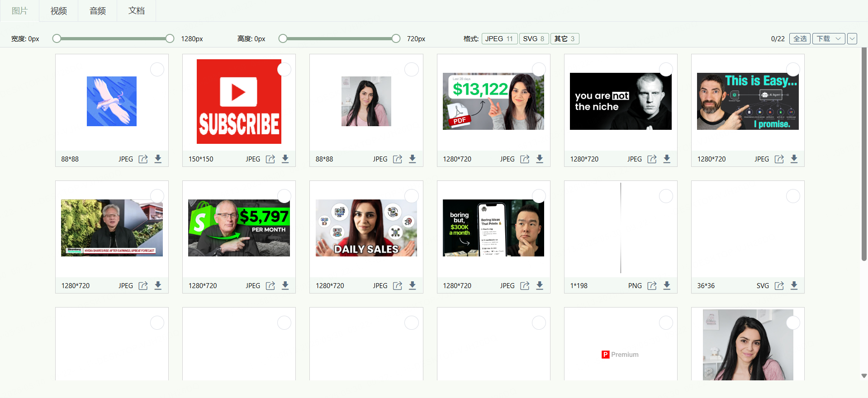Click the large woman portrait in bottom row
Viewport: 868px width, 398px height.
tap(748, 345)
